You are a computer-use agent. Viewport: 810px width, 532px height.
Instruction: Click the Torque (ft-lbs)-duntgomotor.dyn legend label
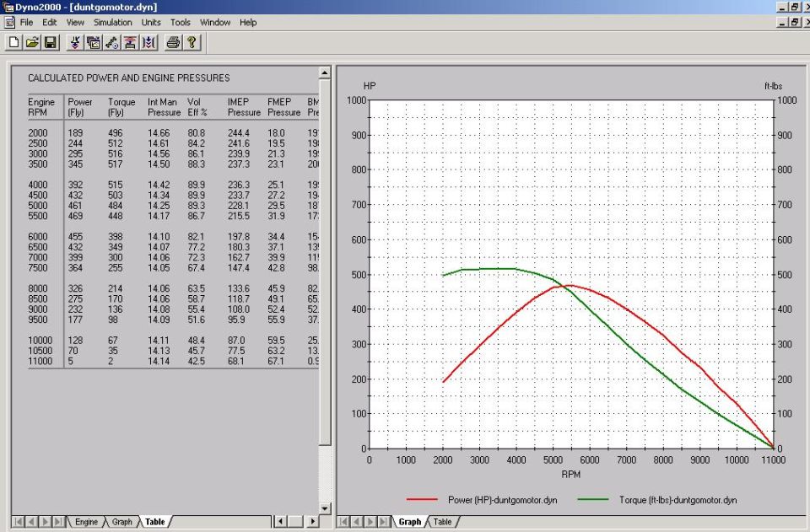[x=678, y=500]
